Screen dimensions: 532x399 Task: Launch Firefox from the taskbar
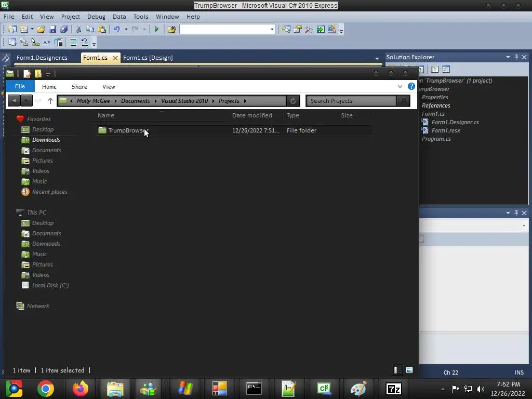coord(81,389)
